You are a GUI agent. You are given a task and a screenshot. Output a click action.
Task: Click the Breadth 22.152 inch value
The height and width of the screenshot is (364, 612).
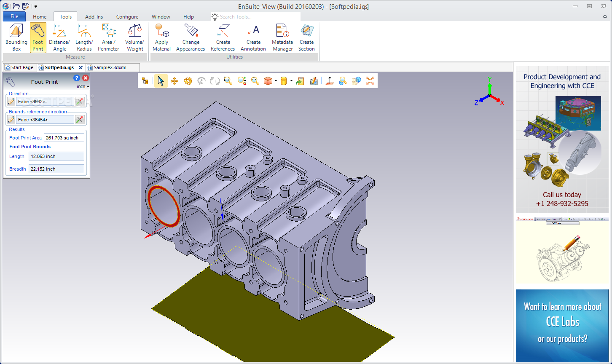pyautogui.click(x=56, y=169)
